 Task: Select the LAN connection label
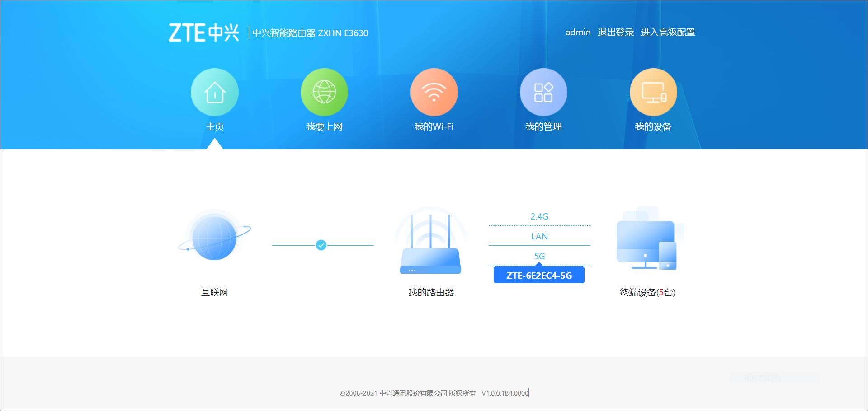539,236
